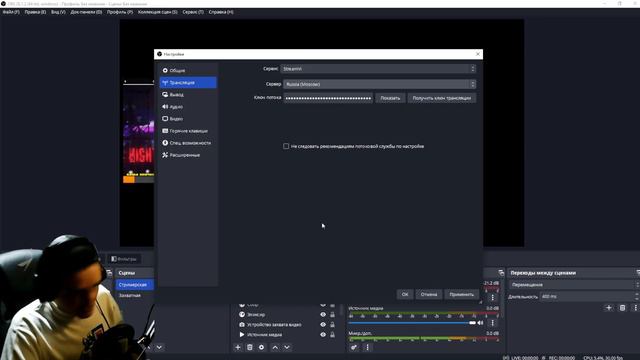Screen dimensions: 640x360
Task: Move the scene down with the scenes arrow
Action: pyautogui.click(x=159, y=347)
